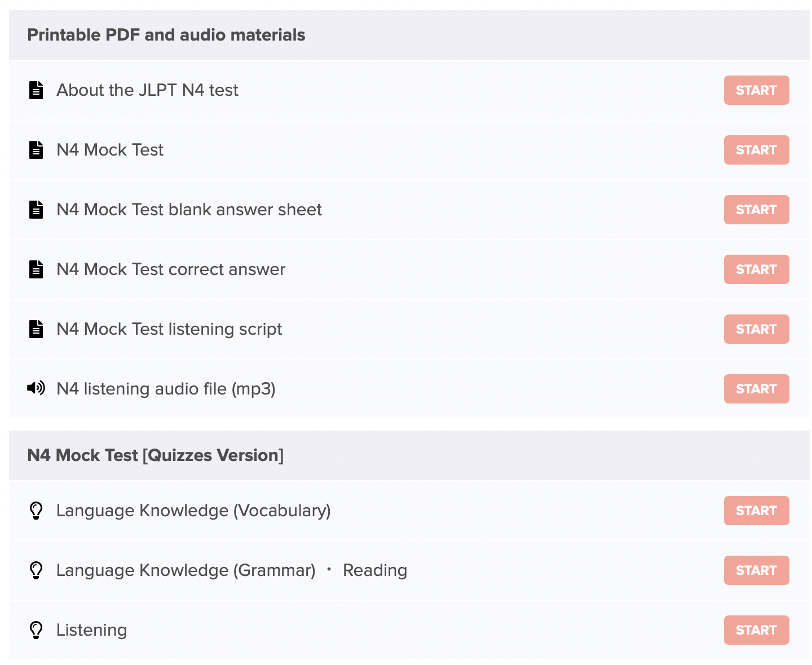
Task: Click the lightbulb icon next to Grammar Reading quiz
Action: [x=36, y=570]
